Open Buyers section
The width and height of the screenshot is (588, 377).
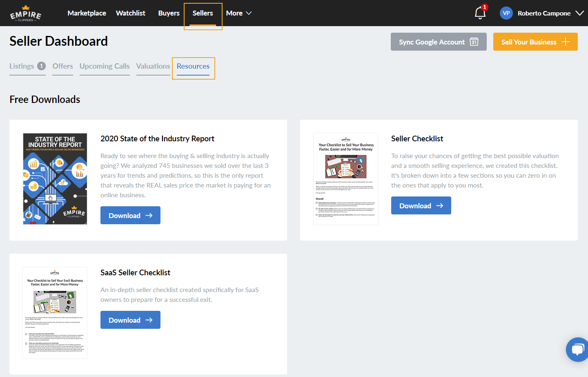pos(169,13)
